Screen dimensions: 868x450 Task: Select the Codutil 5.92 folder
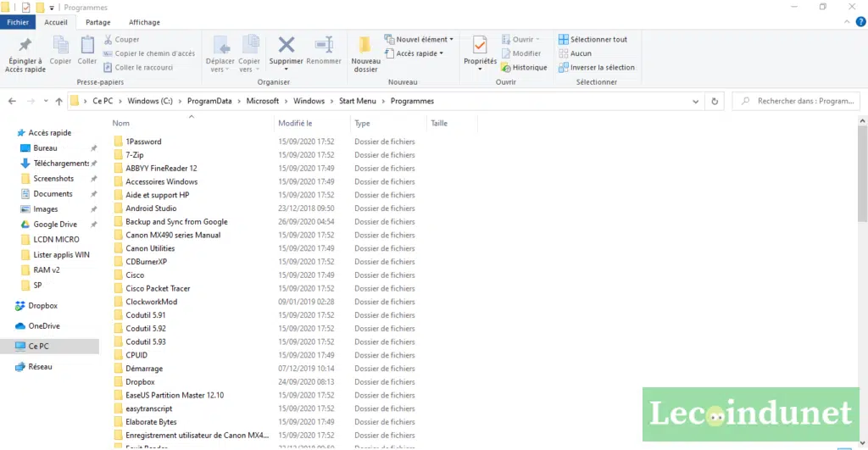click(146, 328)
